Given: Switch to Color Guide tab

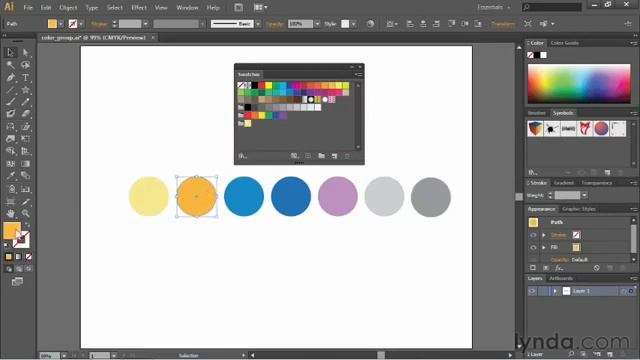Looking at the screenshot, I should click(564, 43).
